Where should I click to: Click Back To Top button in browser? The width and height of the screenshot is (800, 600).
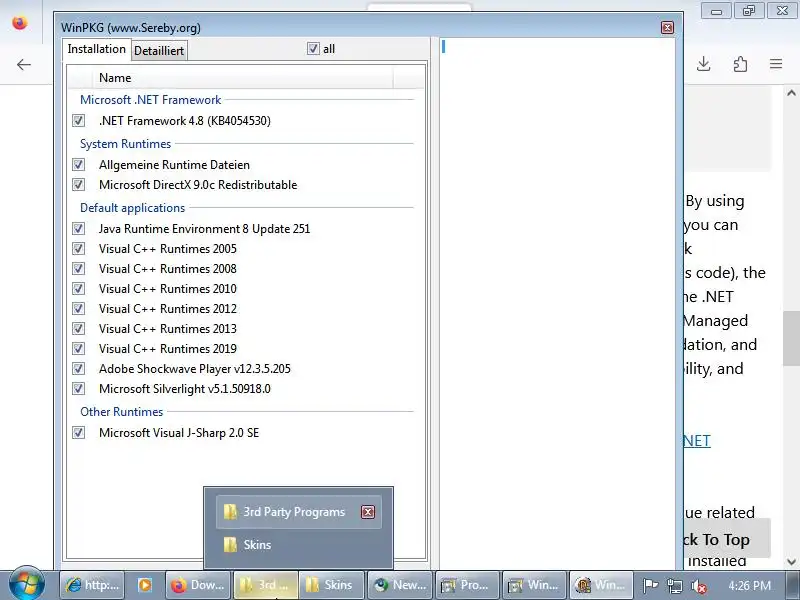(727, 539)
